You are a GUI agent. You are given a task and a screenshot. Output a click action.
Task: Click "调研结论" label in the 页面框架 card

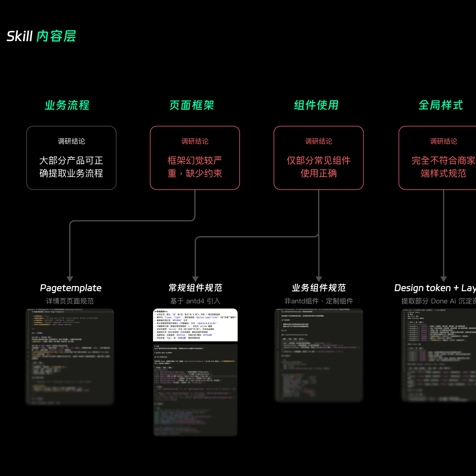click(x=195, y=141)
